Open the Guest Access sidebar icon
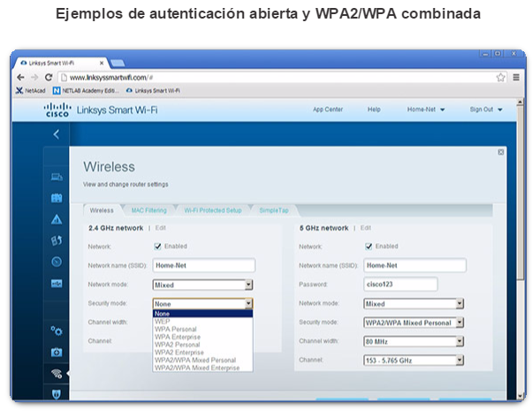The width and height of the screenshot is (532, 411). pyautogui.click(x=57, y=198)
